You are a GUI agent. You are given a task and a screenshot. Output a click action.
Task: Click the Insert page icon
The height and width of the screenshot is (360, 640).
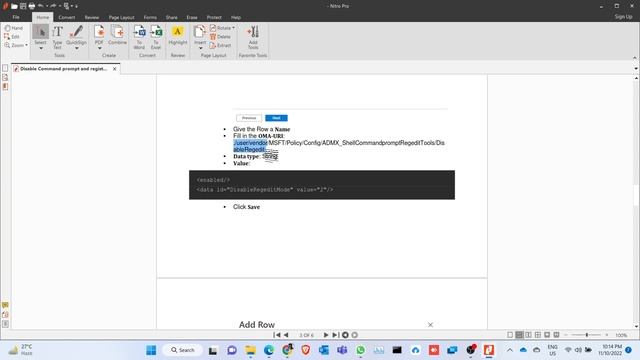point(200,32)
